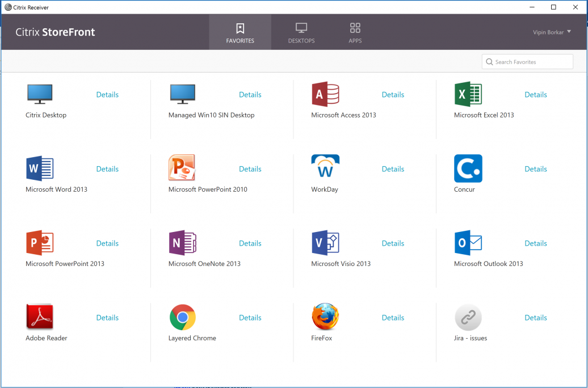
Task: Launch the Citrix Desktop icon
Action: click(x=40, y=94)
